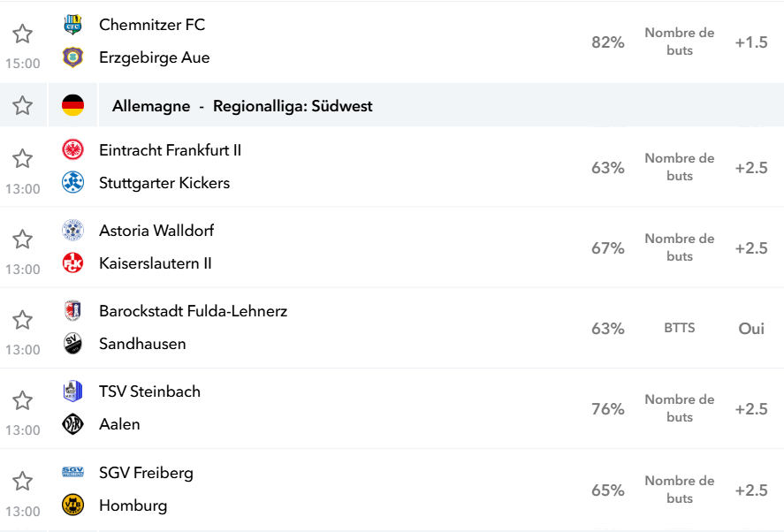Select the Barockstadt Fulda-Lehnerz team name
This screenshot has height=532, width=784.
[193, 311]
